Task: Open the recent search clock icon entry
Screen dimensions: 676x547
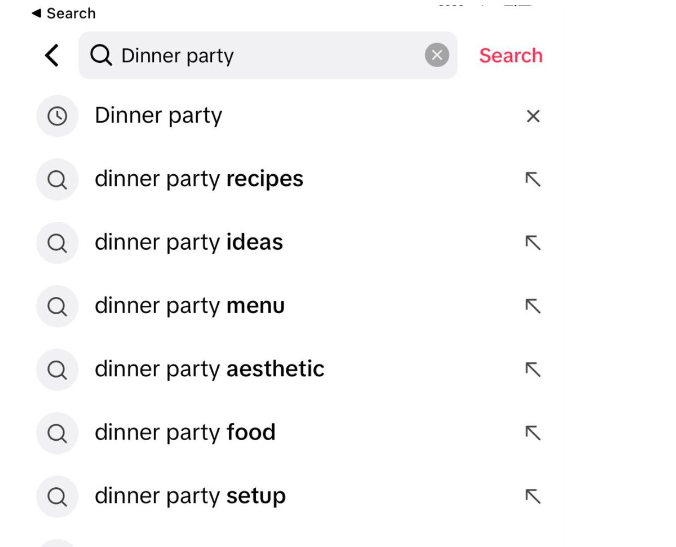Action: click(57, 116)
